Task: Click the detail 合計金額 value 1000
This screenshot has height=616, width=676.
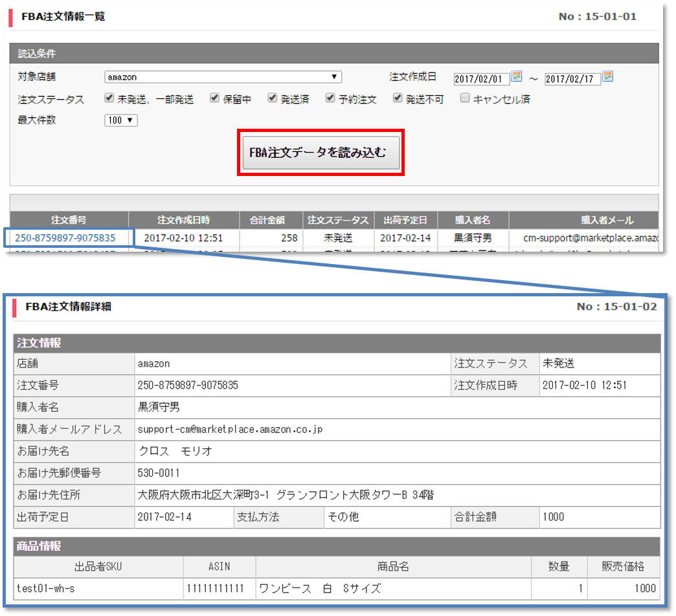Action: coord(553,517)
